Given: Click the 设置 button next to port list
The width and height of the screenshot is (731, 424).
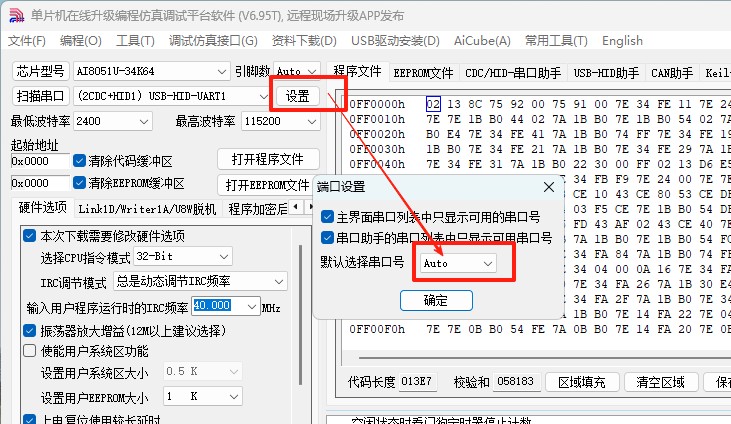Looking at the screenshot, I should 297,96.
